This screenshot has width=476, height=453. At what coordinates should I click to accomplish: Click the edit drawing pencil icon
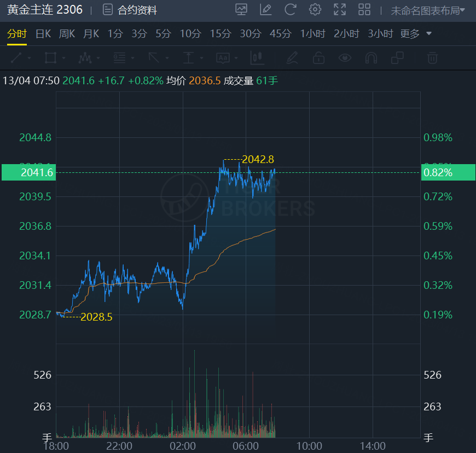tap(266, 9)
